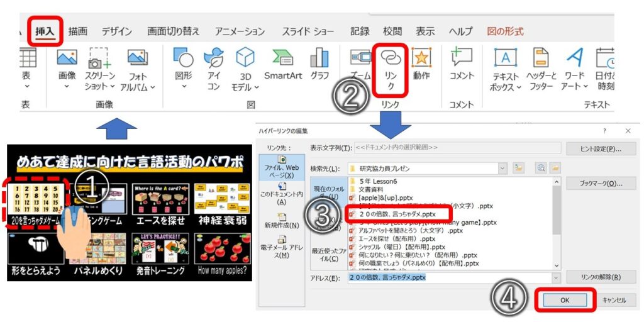Select the SmartArt icon
Image resolution: width=644 pixels, height=322 pixels.
[282, 58]
